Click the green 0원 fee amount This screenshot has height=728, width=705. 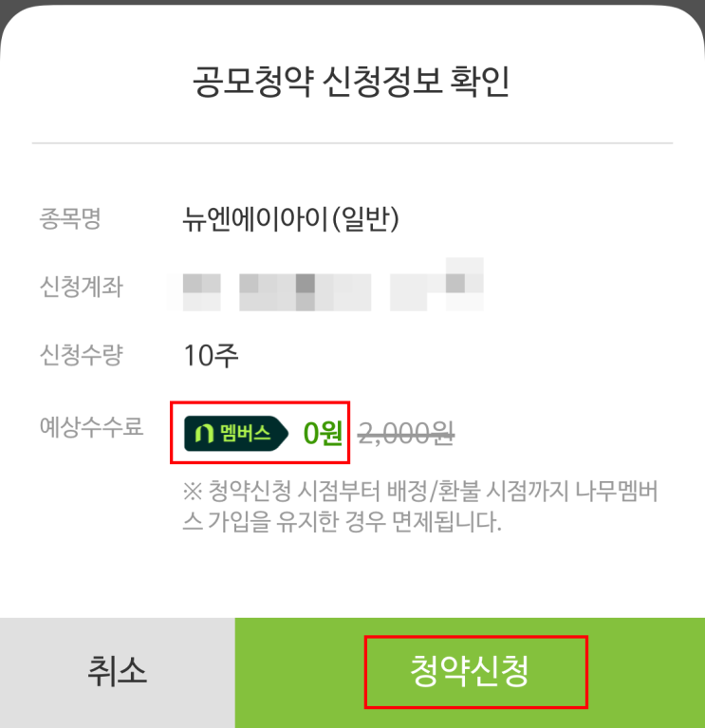[x=323, y=434]
